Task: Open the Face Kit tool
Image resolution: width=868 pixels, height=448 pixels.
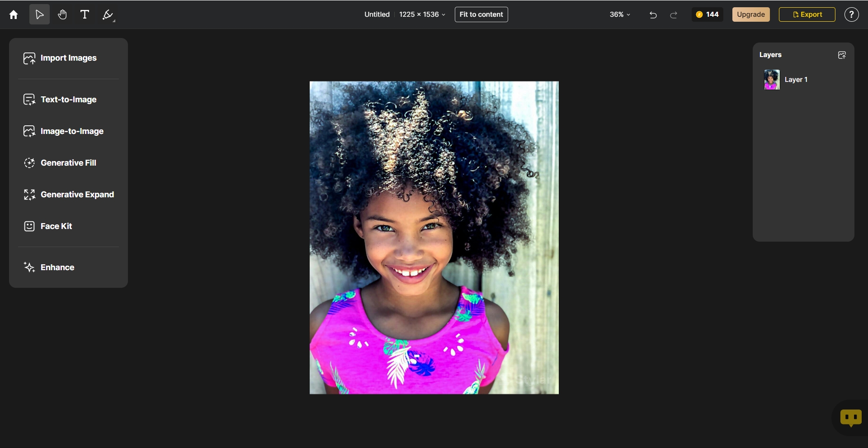Action: click(x=56, y=226)
